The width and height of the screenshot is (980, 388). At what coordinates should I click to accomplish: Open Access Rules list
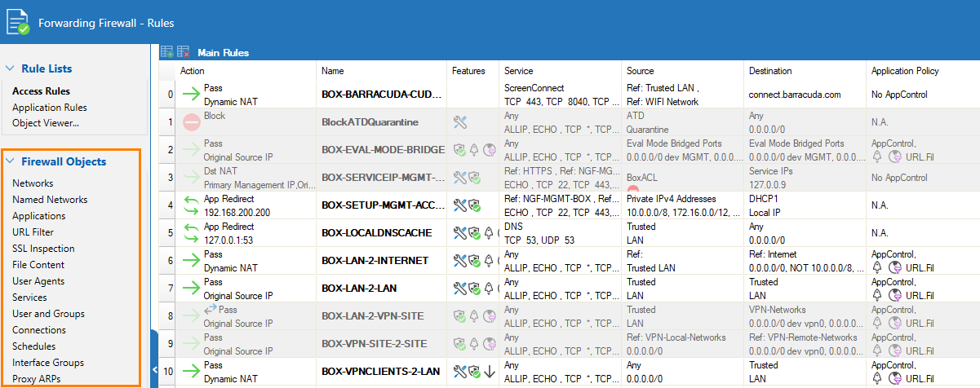point(41,91)
